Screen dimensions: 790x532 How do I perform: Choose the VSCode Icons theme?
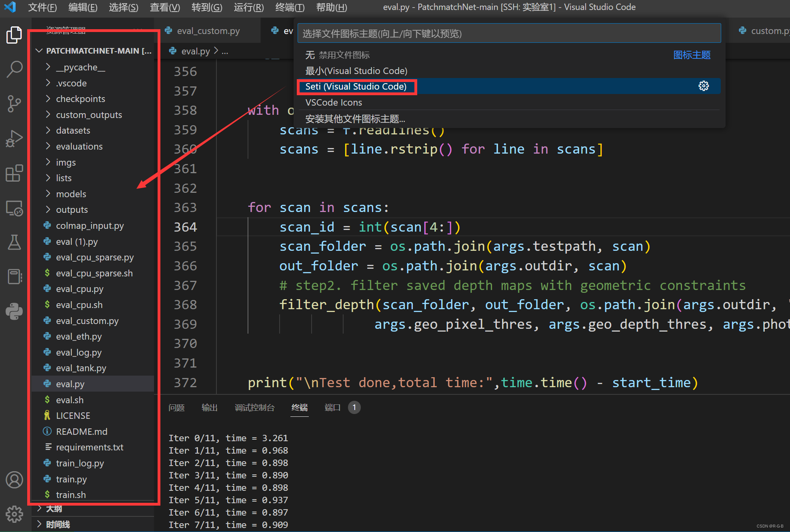point(334,102)
